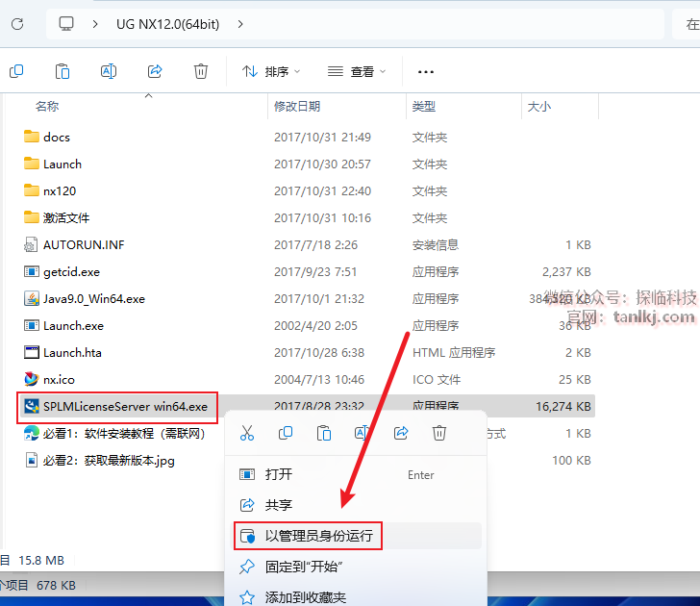The width and height of the screenshot is (700, 606).
Task: Open the three-dots more options menu
Action: (x=425, y=71)
